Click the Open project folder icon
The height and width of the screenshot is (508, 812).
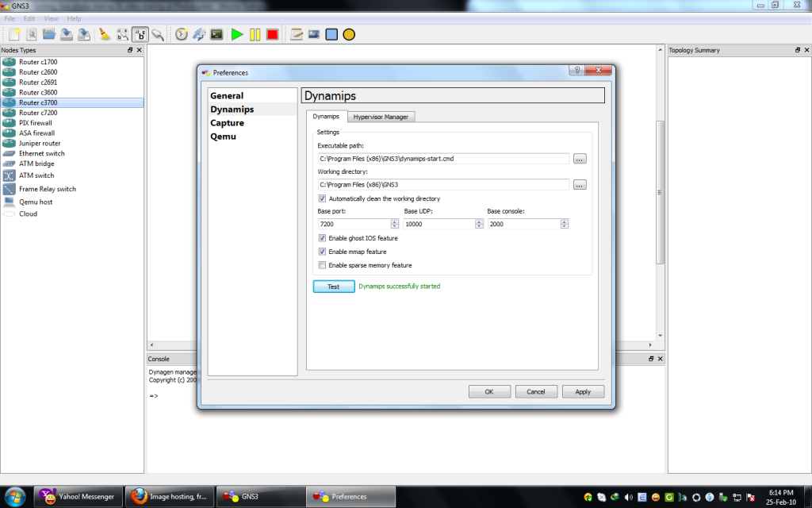coord(49,35)
